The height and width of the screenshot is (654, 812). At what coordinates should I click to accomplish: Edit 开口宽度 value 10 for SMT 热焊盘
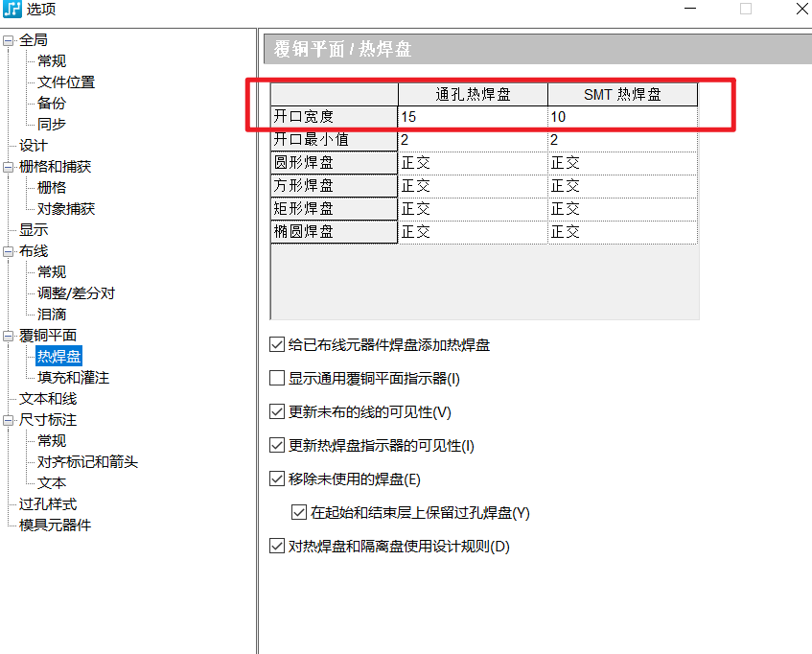[623, 117]
